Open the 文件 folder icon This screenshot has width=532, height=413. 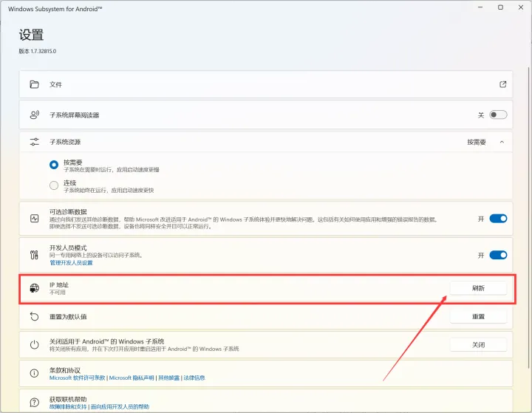[34, 84]
